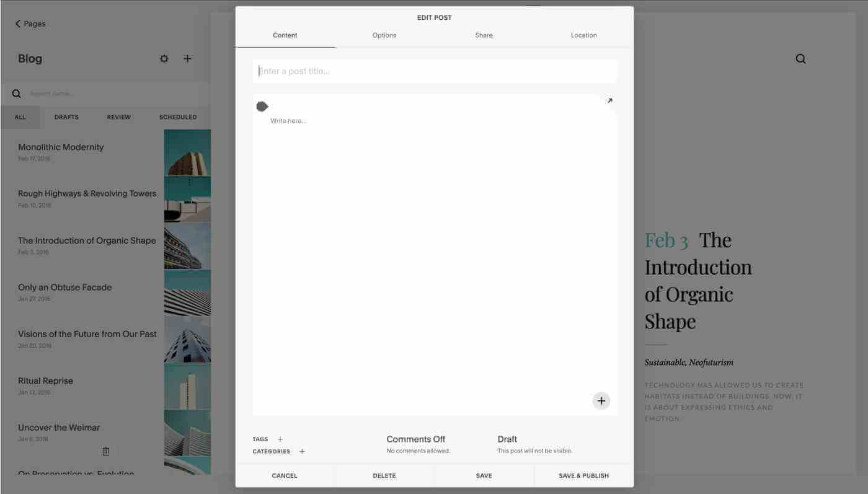Filter posts by the SCHEDULED tab
Image resolution: width=868 pixels, height=494 pixels.
click(x=178, y=117)
